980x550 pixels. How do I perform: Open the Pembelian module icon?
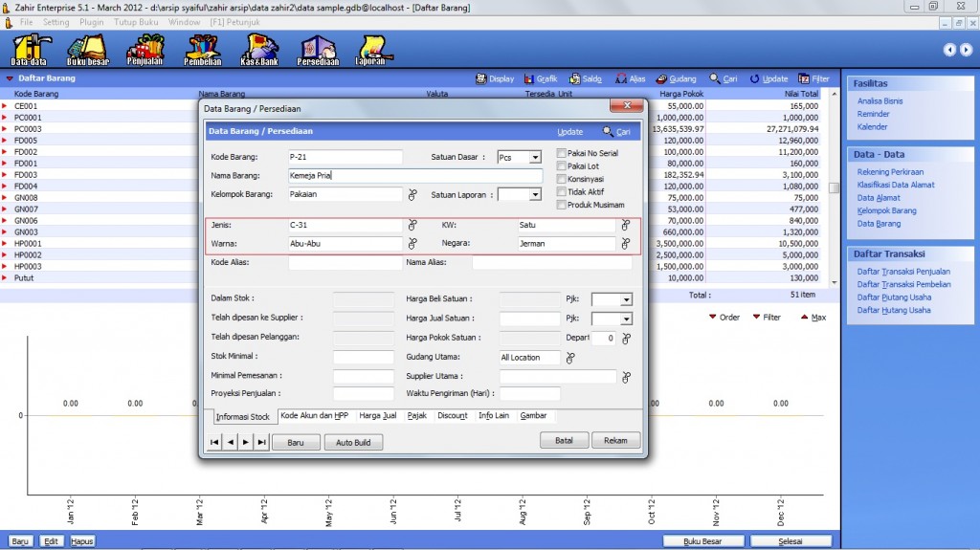[x=202, y=50]
